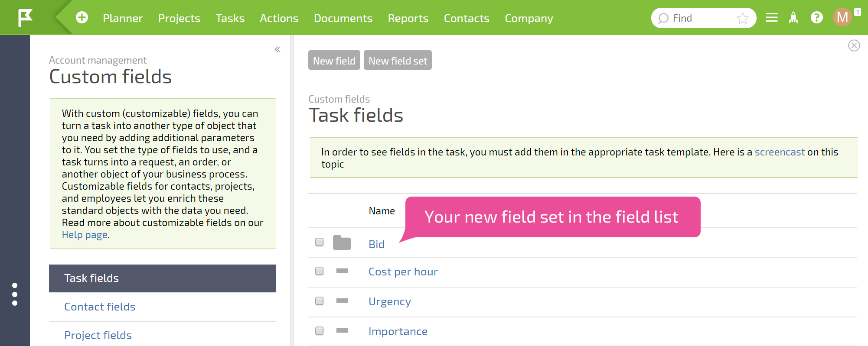Screen dimensions: 868x346
Task: Click the Name column header
Action: point(382,211)
